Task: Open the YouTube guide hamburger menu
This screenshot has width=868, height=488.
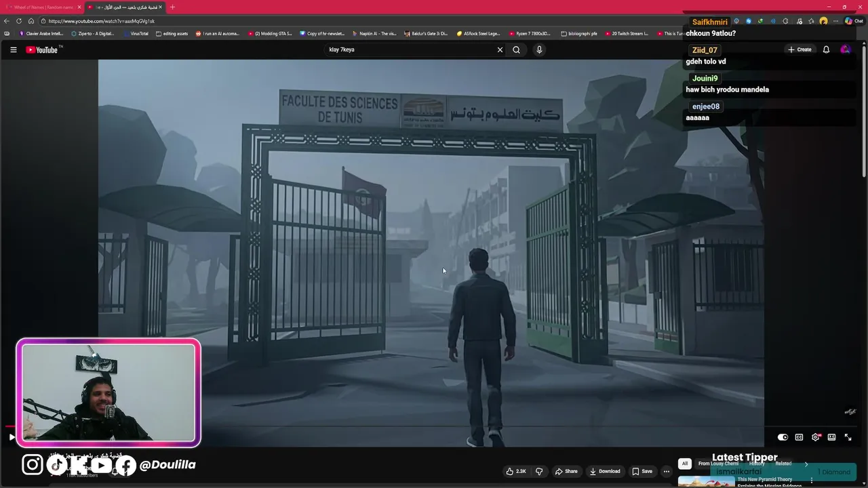Action: coord(13,49)
